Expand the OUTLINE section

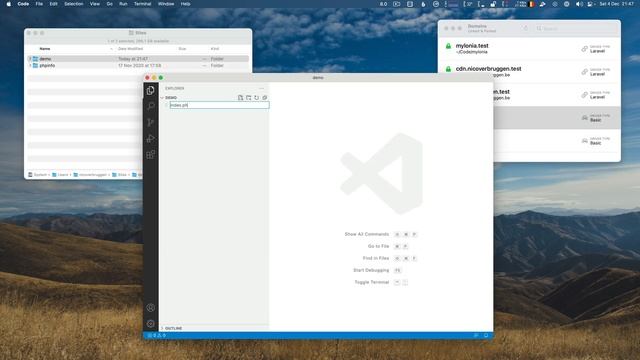(x=171, y=328)
